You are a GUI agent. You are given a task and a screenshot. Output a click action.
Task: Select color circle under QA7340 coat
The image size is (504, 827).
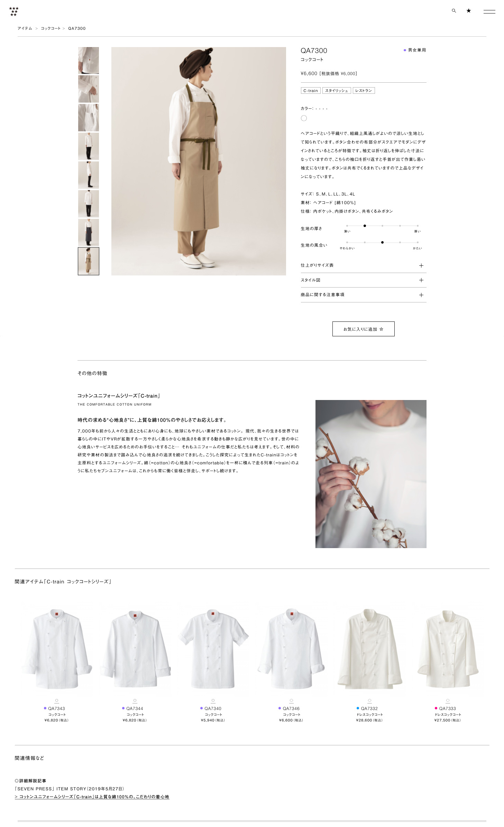coord(213,700)
